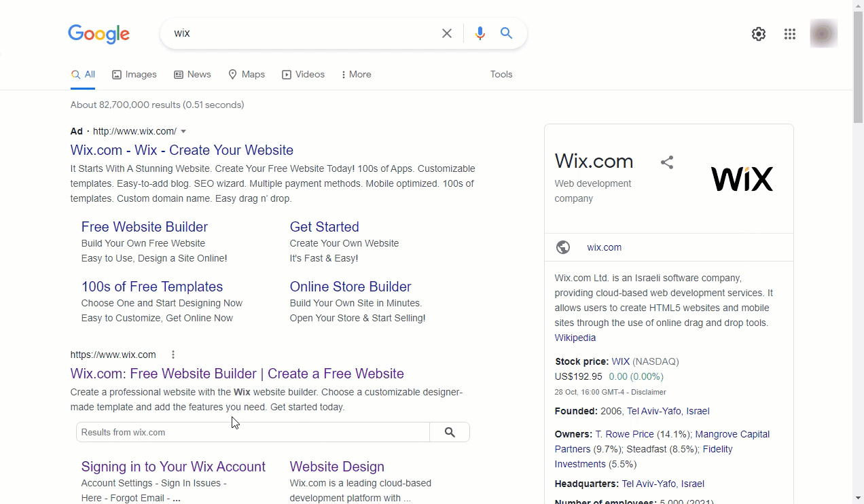Open the Google apps launcher grid
Screen dimensions: 864x504
790,33
